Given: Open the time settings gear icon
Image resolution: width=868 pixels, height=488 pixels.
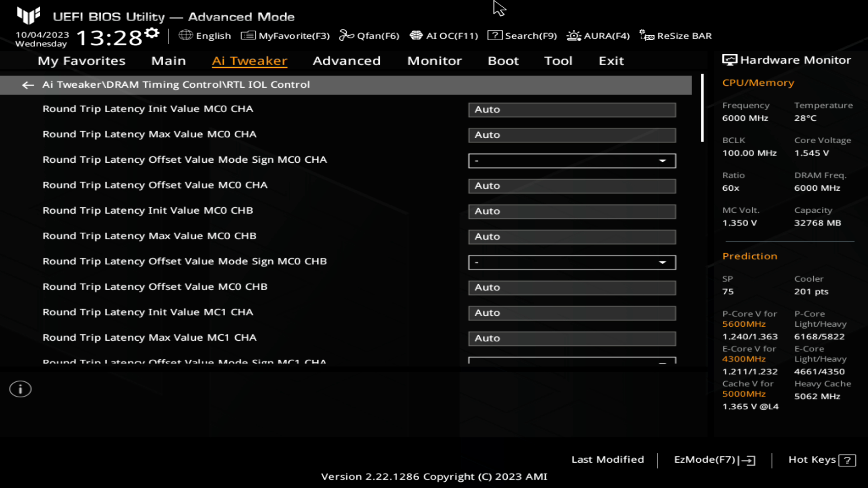Looking at the screenshot, I should tap(152, 33).
